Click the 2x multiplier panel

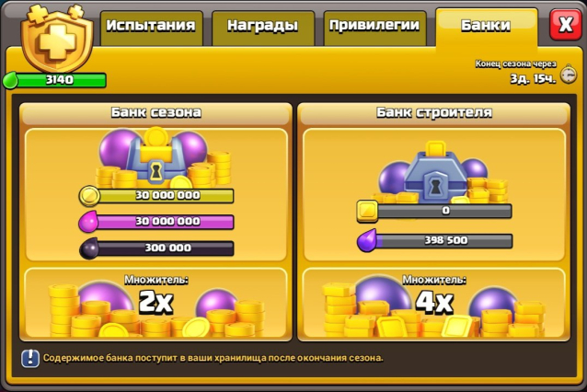pos(155,302)
